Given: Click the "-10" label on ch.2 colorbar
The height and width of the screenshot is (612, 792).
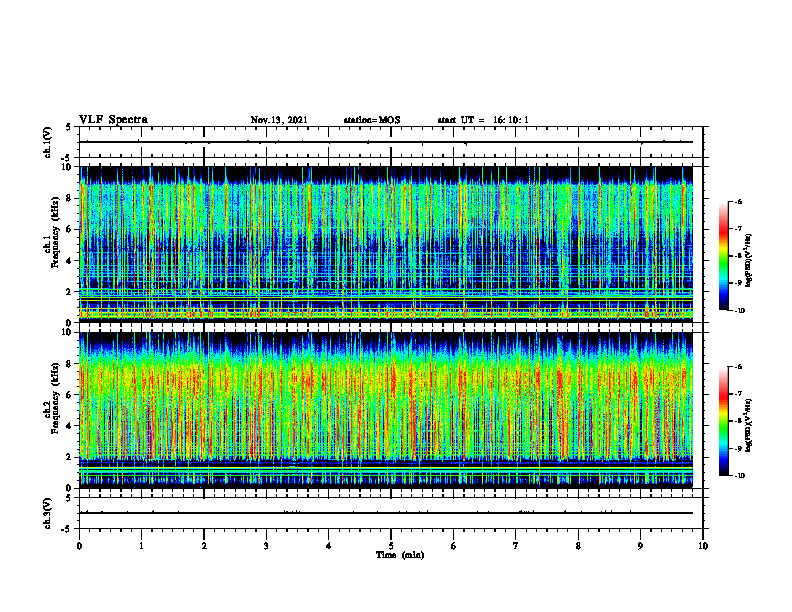Looking at the screenshot, I should click(x=739, y=476).
